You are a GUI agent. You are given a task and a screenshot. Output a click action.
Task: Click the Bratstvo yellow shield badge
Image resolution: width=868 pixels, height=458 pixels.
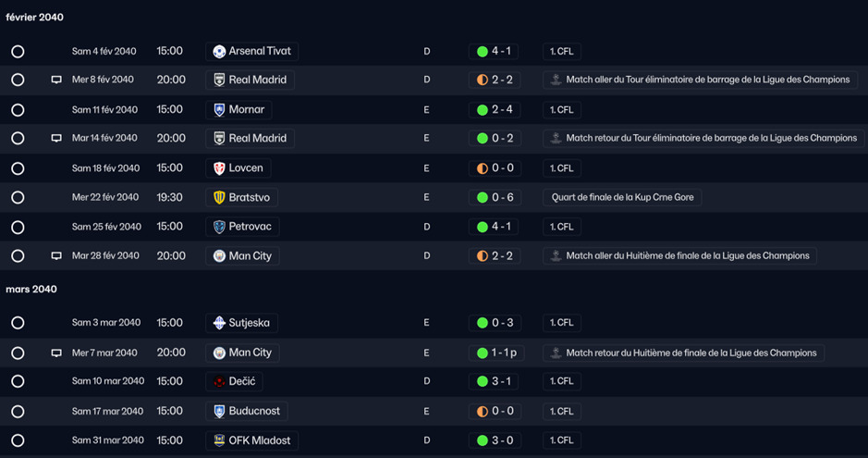219,197
